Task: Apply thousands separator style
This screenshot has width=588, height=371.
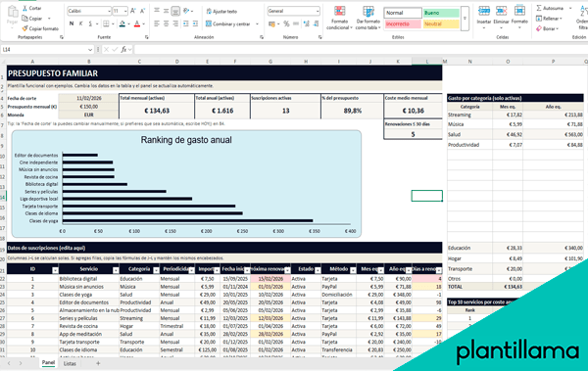Action: click(x=296, y=23)
